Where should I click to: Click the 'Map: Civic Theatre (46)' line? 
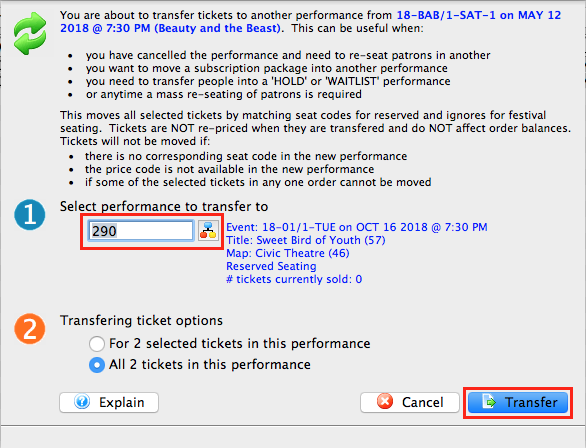[288, 253]
